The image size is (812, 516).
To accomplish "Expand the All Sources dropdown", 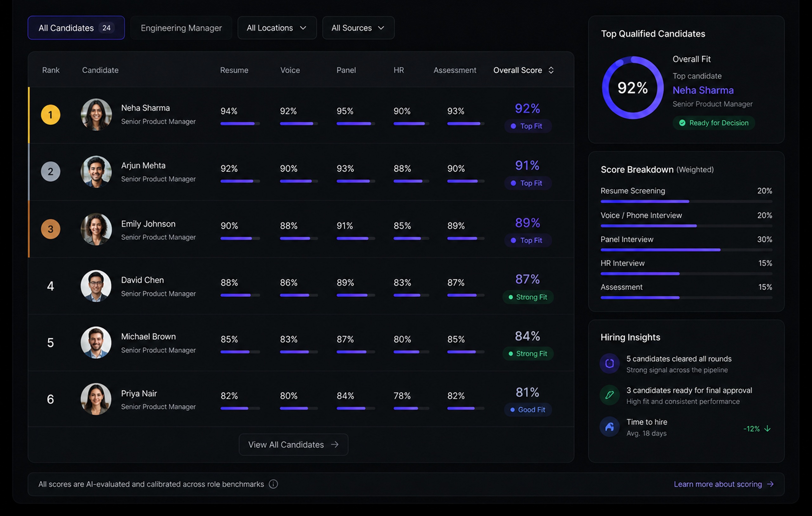I will pos(358,28).
